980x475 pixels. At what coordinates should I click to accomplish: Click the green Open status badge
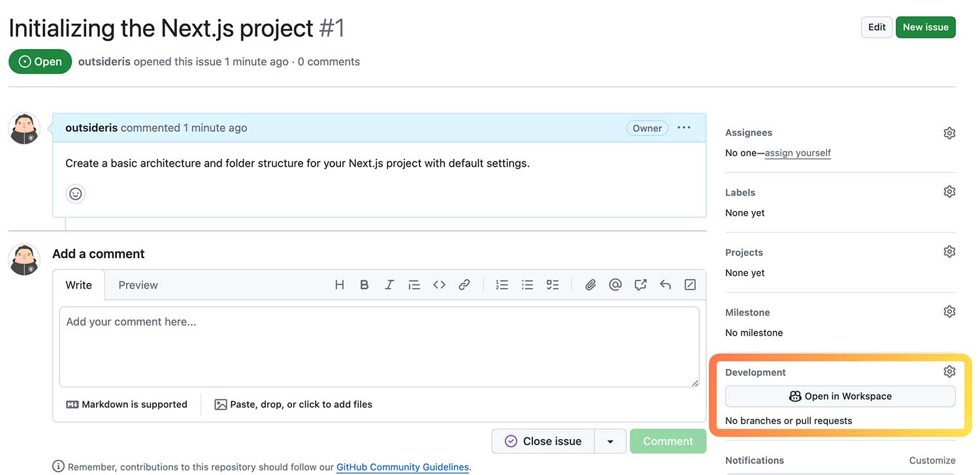click(x=40, y=61)
